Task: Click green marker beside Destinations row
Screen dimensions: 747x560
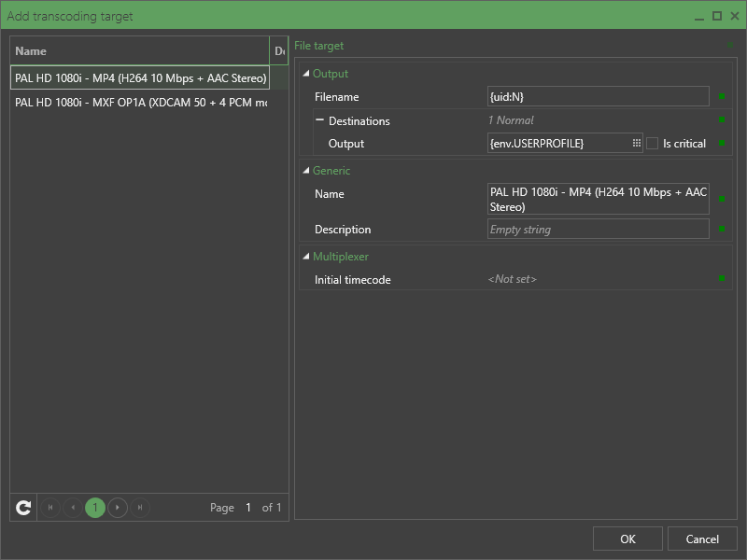Action: coord(722,119)
